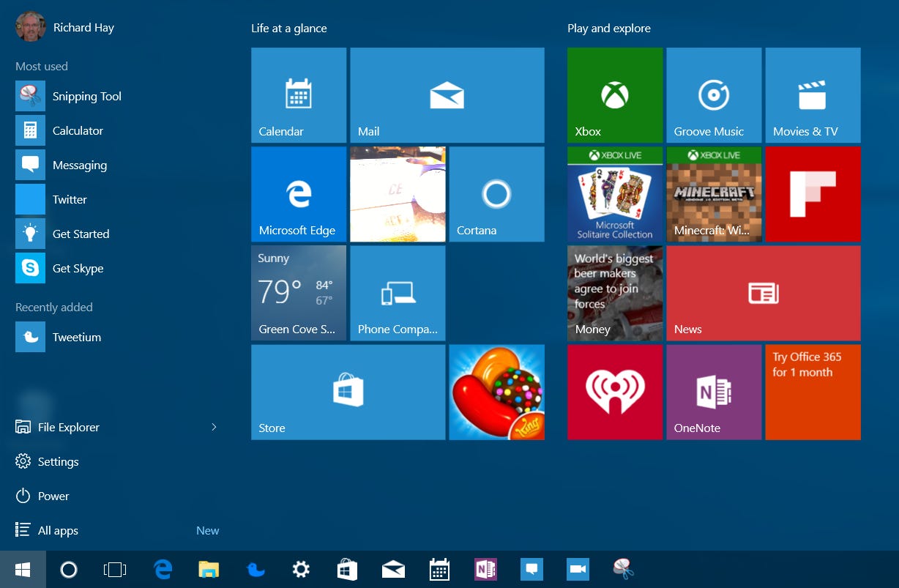Open the Xbox tile
The image size is (899, 588).
click(x=614, y=95)
